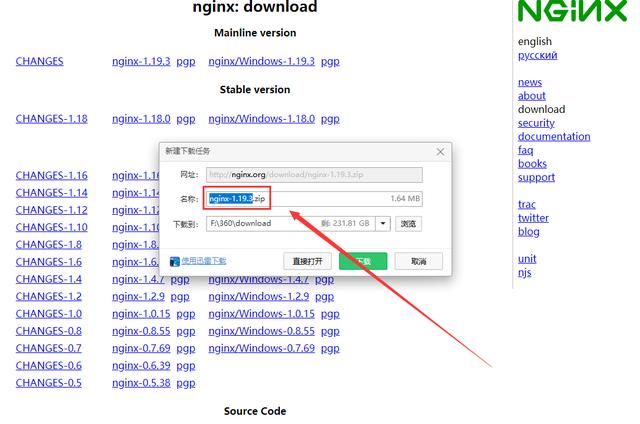The width and height of the screenshot is (640, 424).
Task: Click the cancel button in dialog
Action: tap(418, 261)
